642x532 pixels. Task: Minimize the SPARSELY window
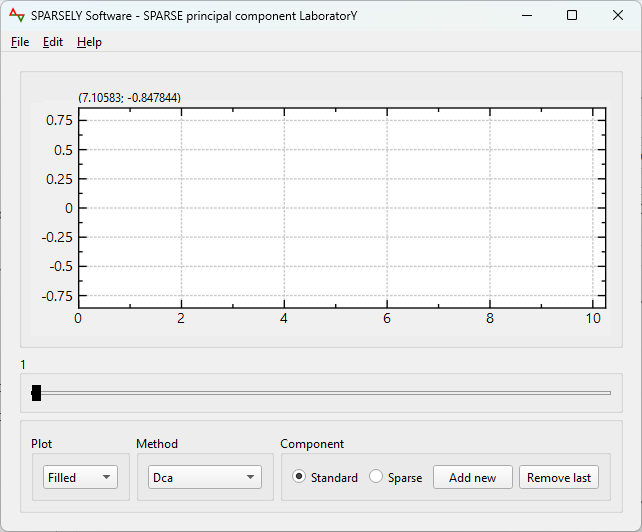527,16
